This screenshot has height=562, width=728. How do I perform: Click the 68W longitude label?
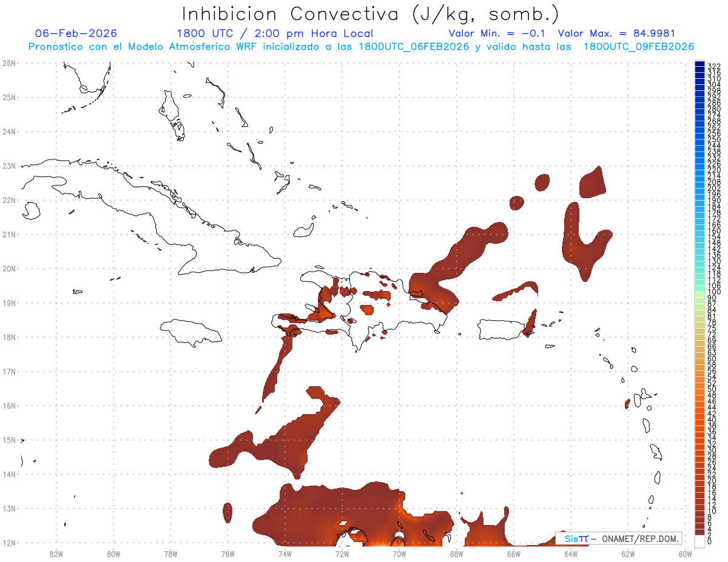coord(456,553)
